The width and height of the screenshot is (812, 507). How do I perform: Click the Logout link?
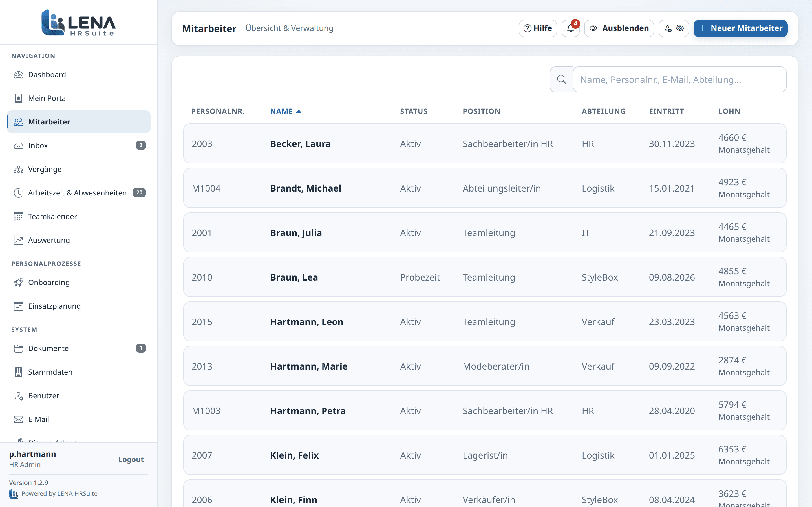pyautogui.click(x=131, y=459)
